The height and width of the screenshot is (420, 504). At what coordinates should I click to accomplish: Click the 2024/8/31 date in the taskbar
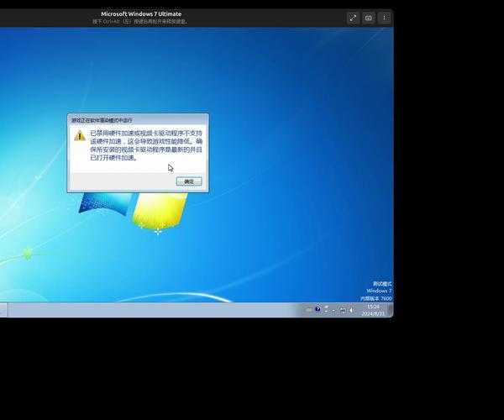pos(373,312)
